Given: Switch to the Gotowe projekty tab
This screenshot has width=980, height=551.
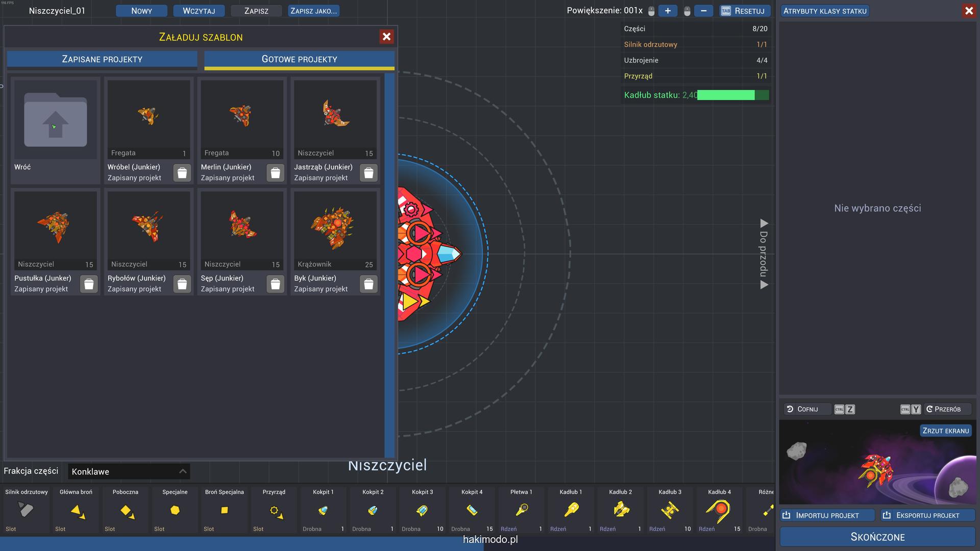Looking at the screenshot, I should point(299,59).
